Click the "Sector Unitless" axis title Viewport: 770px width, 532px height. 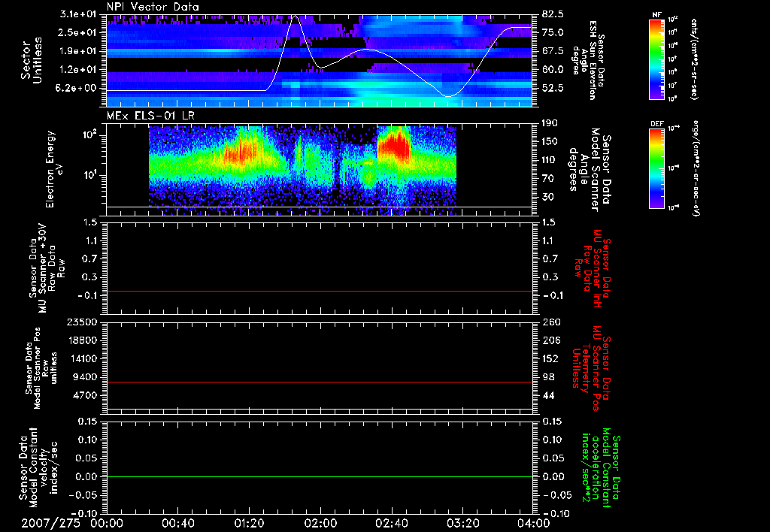(x=32, y=60)
